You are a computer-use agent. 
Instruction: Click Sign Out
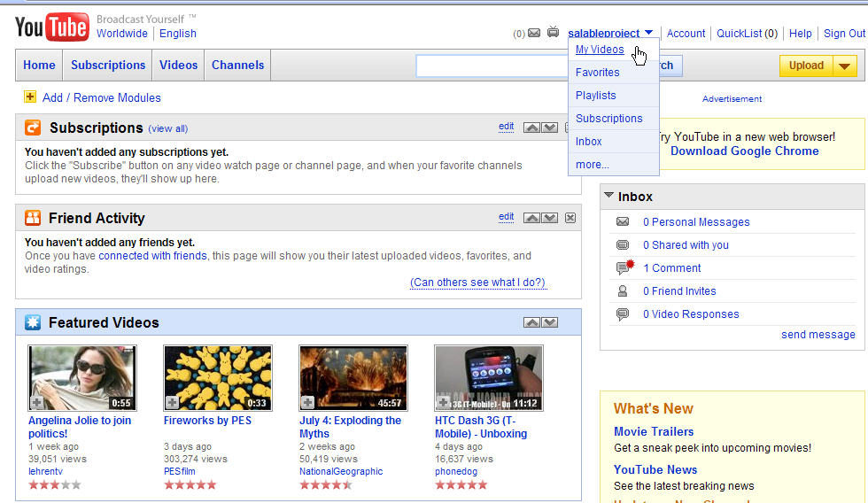(x=844, y=33)
